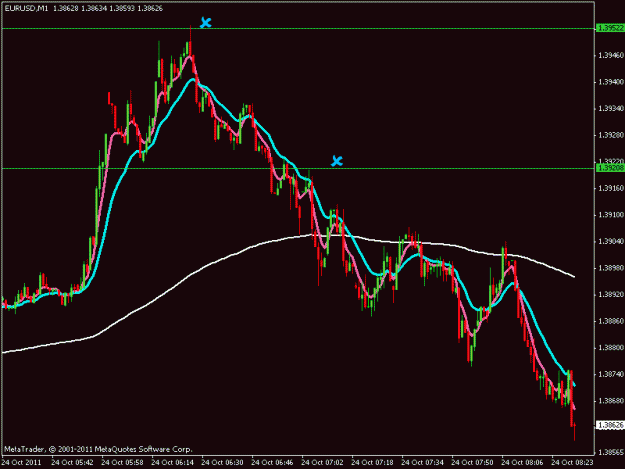The width and height of the screenshot is (625, 469).
Task: Click the right end of the pink moving average
Action: (574, 408)
